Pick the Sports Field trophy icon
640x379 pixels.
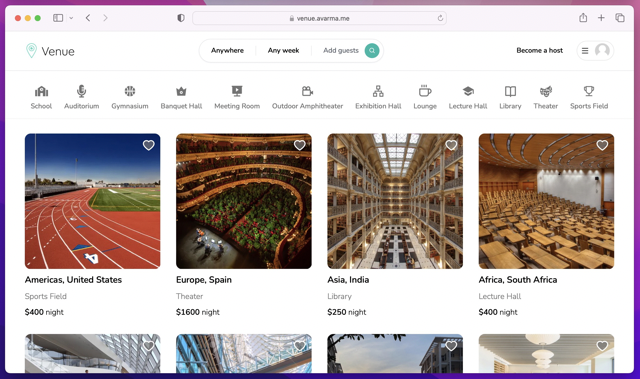pos(589,91)
